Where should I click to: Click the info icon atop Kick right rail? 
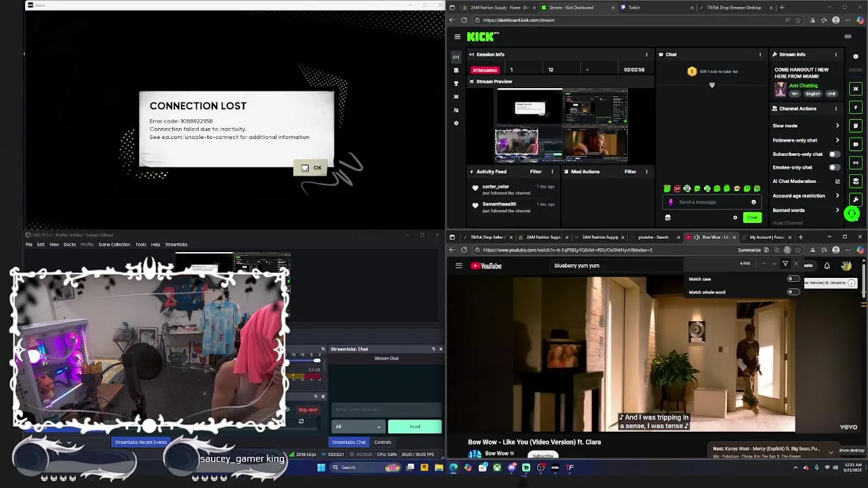[x=855, y=57]
